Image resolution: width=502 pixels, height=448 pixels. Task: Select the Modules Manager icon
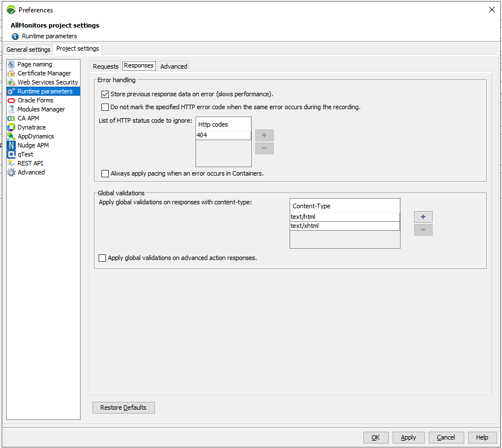(11, 109)
